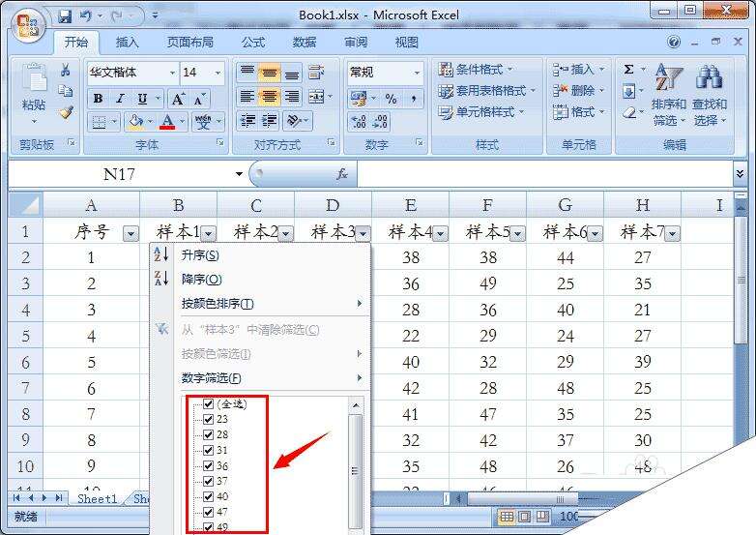Align text to the right
The image size is (756, 535).
[291, 97]
